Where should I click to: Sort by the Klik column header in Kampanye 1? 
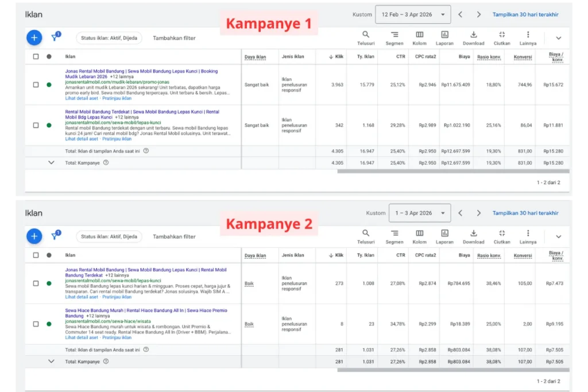pos(337,56)
